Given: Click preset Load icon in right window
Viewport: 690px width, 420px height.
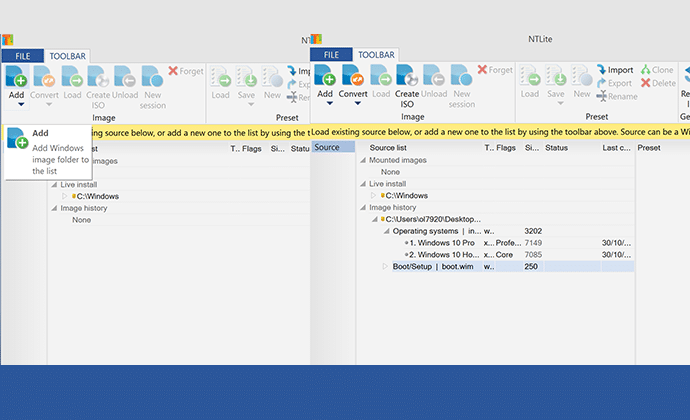Looking at the screenshot, I should (530, 75).
